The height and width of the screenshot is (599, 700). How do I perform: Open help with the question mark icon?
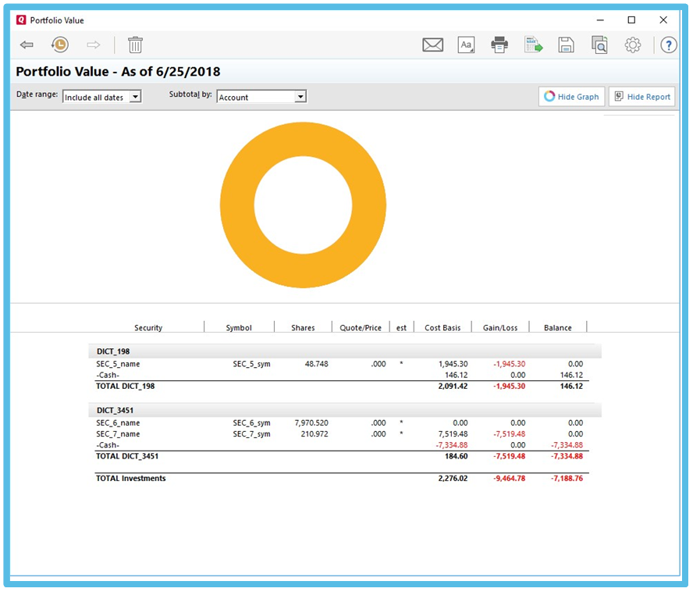coord(668,45)
